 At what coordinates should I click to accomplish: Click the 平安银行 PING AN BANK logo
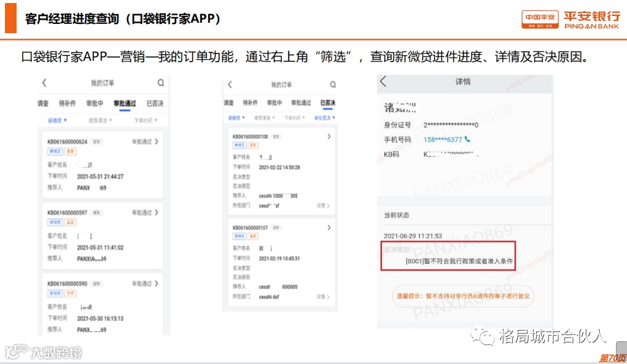pyautogui.click(x=592, y=20)
